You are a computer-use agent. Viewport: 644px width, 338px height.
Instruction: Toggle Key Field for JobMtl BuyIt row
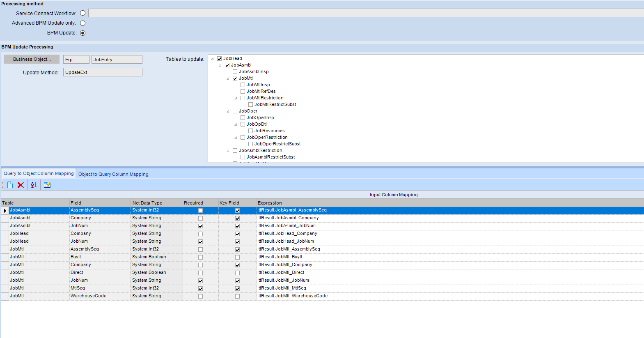[237, 258]
